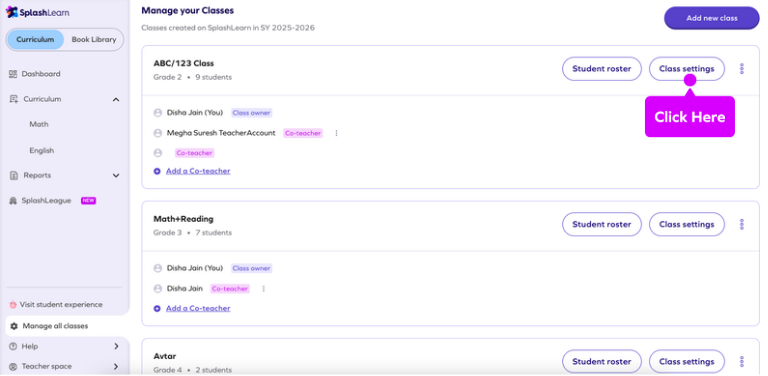Image resolution: width=768 pixels, height=376 pixels.
Task: Click the SplashLeague trophy icon
Action: pos(13,201)
